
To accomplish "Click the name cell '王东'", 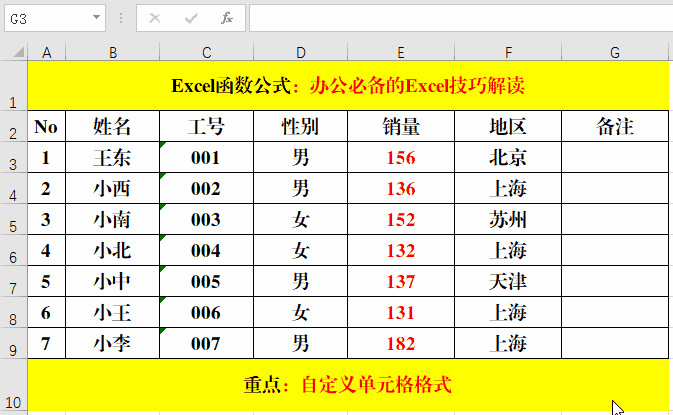I will (x=112, y=158).
